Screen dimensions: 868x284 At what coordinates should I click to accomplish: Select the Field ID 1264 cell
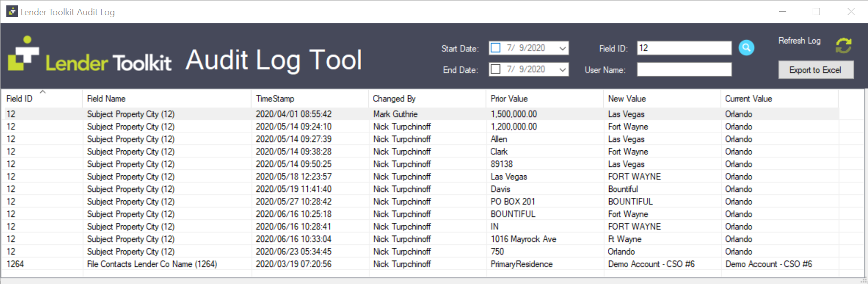[x=15, y=264]
